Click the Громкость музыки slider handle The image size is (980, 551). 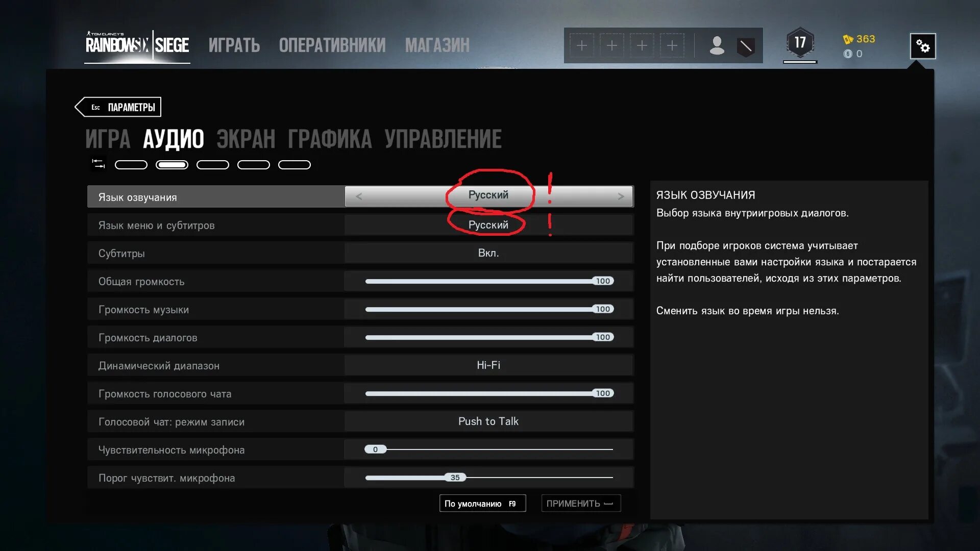(x=603, y=309)
